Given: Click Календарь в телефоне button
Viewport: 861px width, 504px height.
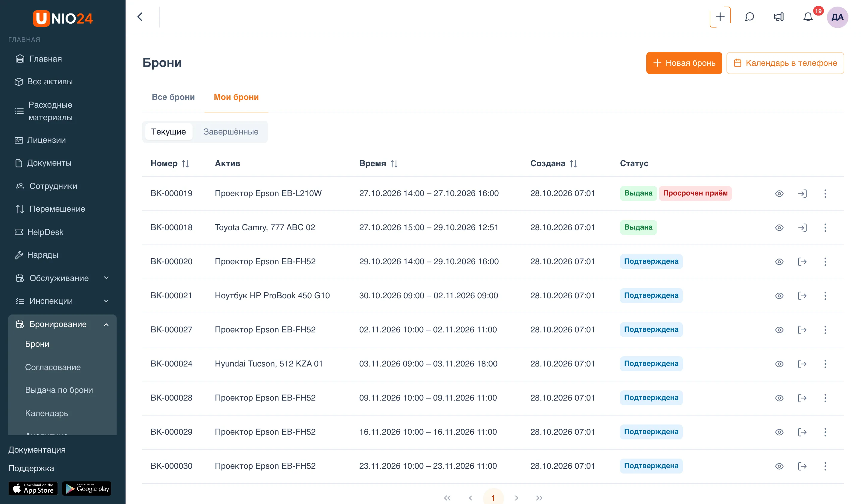Looking at the screenshot, I should click(x=785, y=63).
